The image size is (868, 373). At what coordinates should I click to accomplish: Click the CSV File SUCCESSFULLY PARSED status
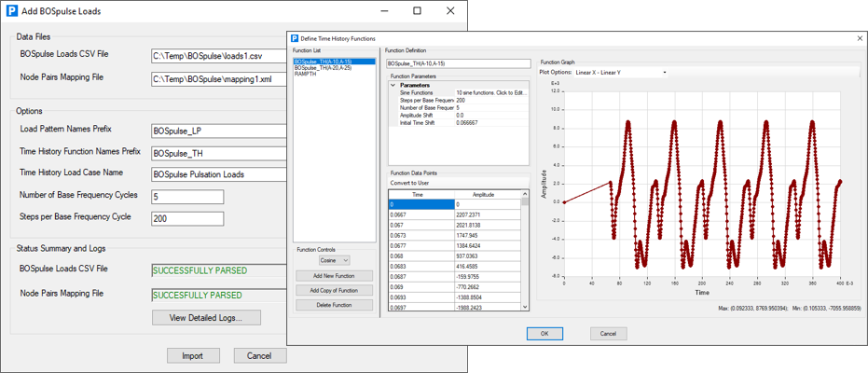tap(219, 270)
